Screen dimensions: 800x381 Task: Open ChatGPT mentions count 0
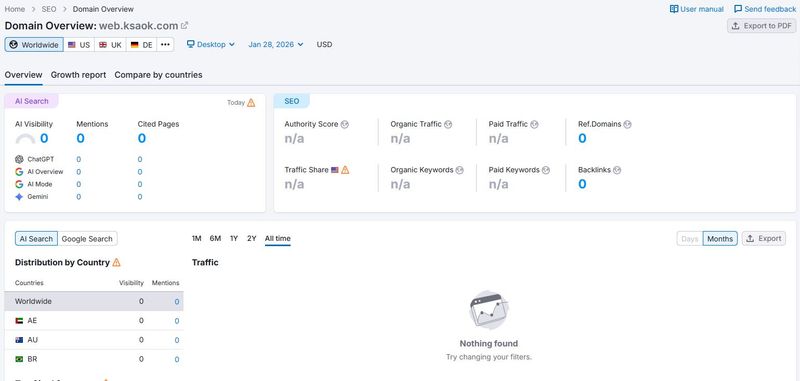click(79, 160)
